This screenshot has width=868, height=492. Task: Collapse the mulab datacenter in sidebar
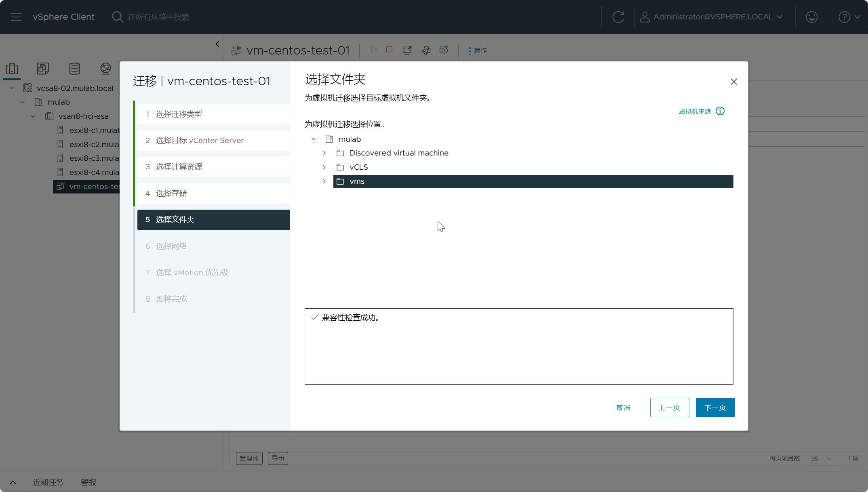pos(23,102)
